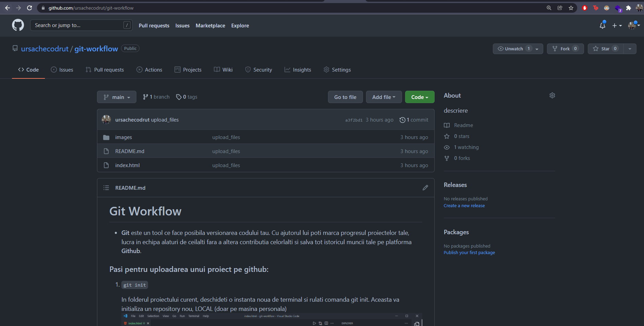Open the Readme link in About
644x326 pixels.
click(x=459, y=125)
